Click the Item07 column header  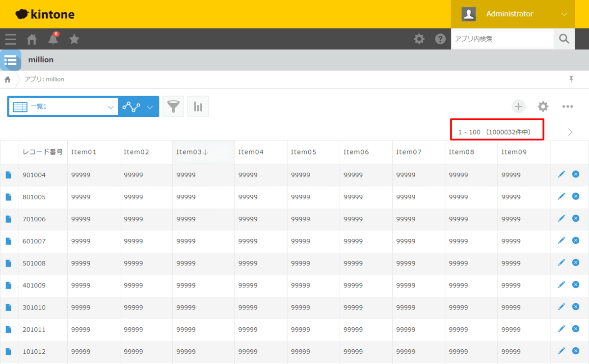point(419,152)
